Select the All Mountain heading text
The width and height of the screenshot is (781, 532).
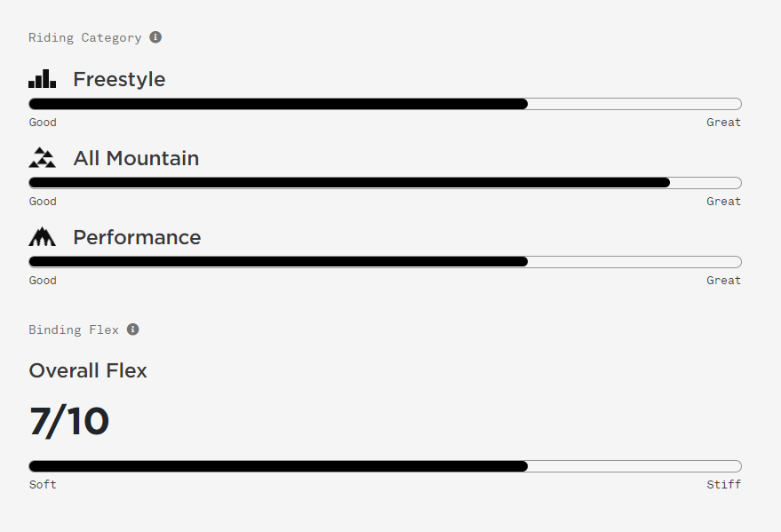click(x=136, y=158)
